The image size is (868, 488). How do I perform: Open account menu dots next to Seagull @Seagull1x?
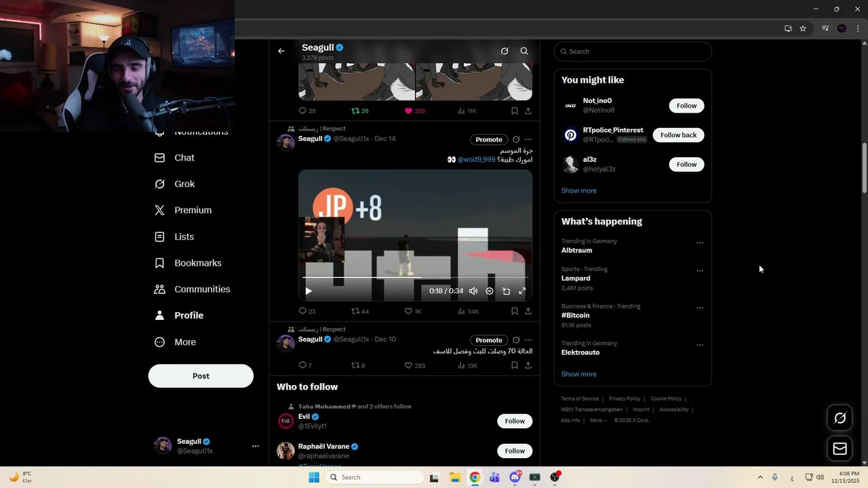[256, 446]
